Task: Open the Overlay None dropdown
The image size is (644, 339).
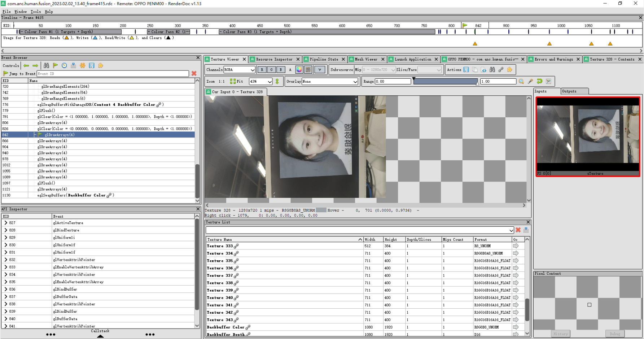Action: pyautogui.click(x=330, y=81)
